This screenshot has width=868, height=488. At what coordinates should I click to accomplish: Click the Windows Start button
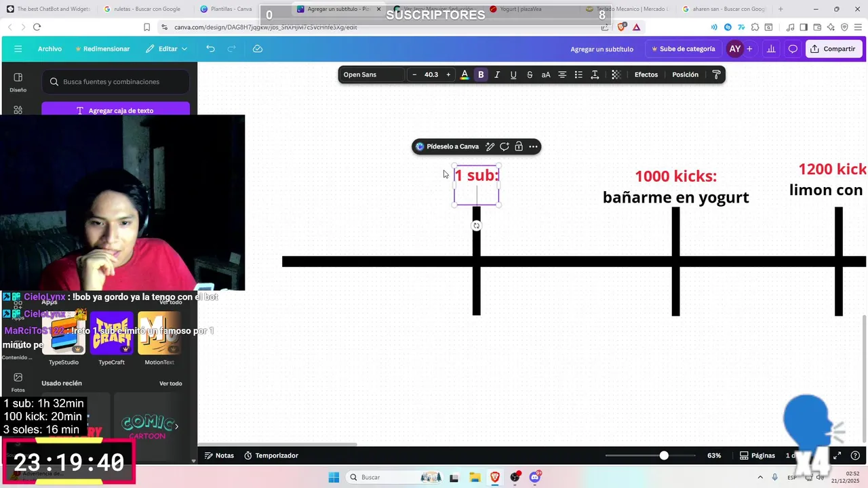(x=334, y=477)
